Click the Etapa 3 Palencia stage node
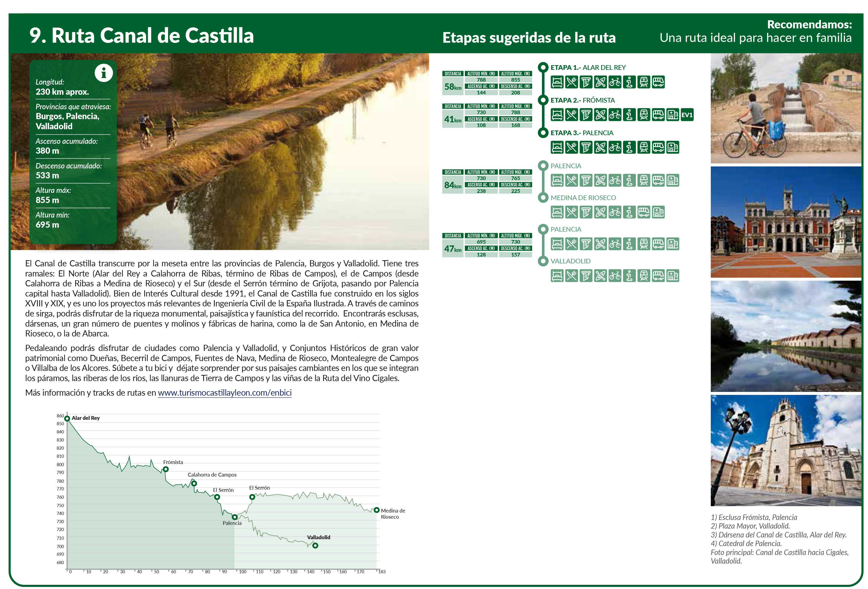This screenshot has width=868, height=589. tap(543, 133)
